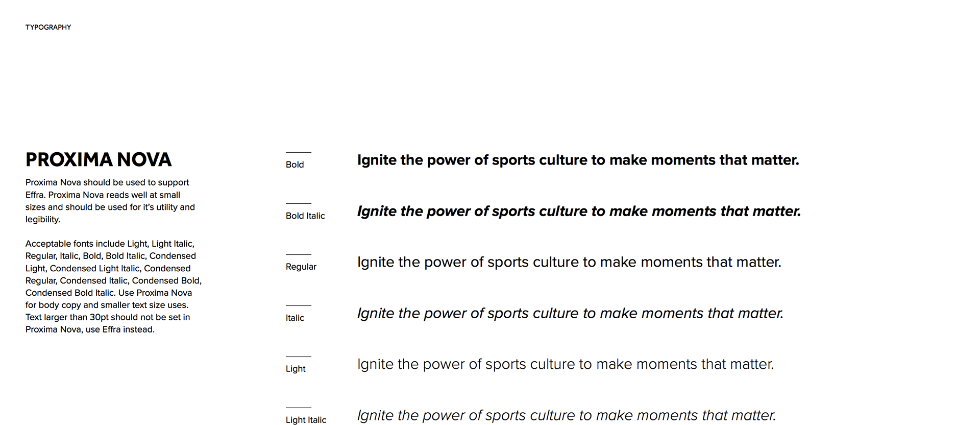Viewport: 980px width, 425px height.
Task: Select the Regular weight label
Action: (x=301, y=267)
